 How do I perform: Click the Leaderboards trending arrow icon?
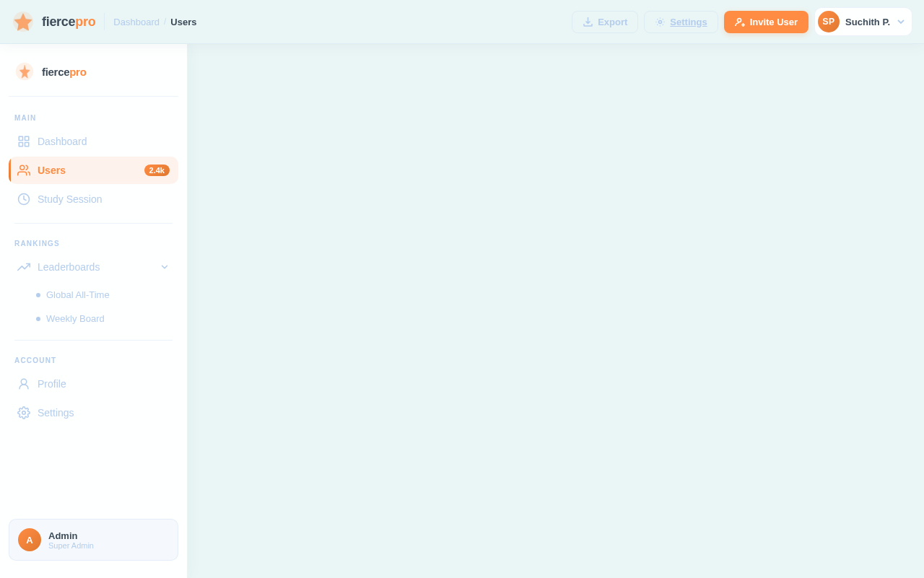pyautogui.click(x=24, y=267)
